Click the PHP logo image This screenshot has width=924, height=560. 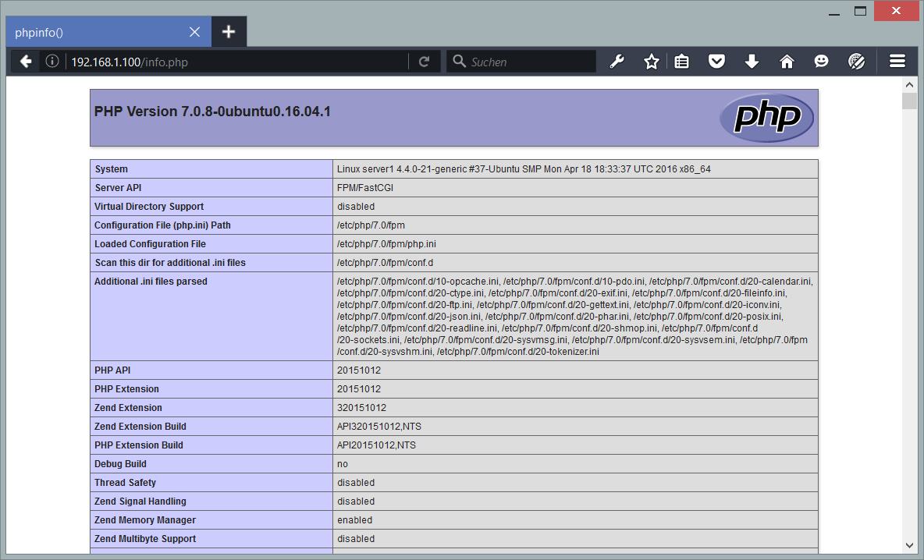click(766, 117)
